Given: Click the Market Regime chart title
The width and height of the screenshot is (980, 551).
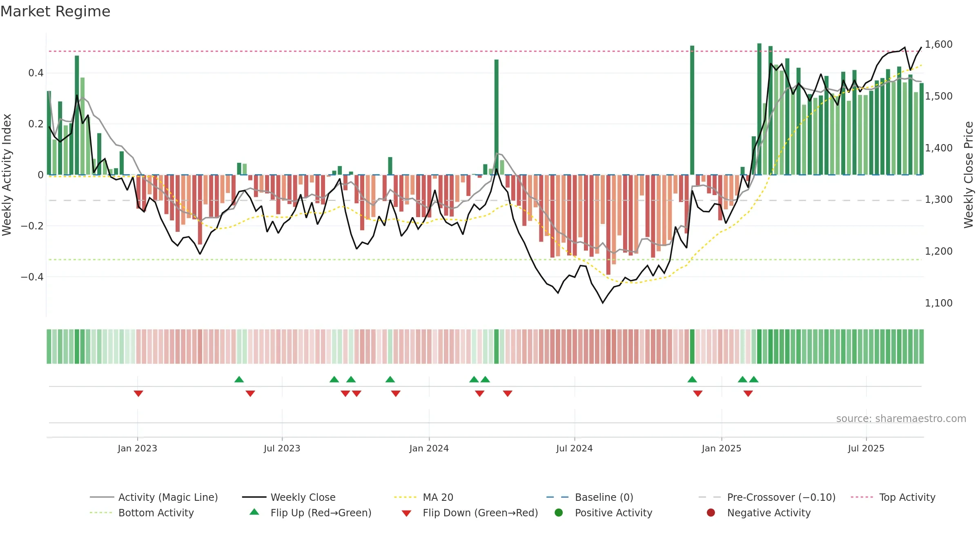Looking at the screenshot, I should (x=55, y=11).
